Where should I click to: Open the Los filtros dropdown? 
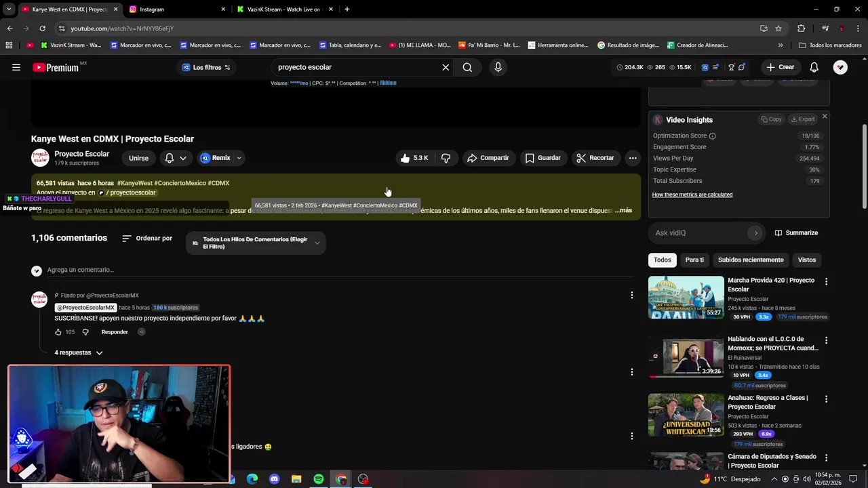[x=206, y=67]
